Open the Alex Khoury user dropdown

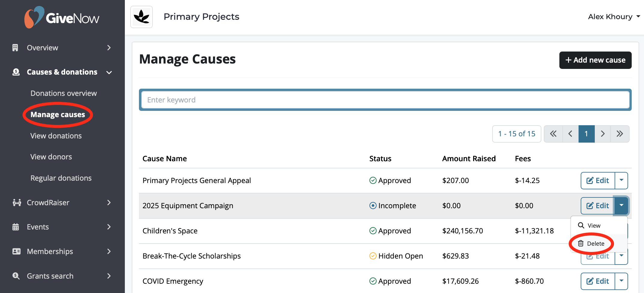(x=614, y=17)
